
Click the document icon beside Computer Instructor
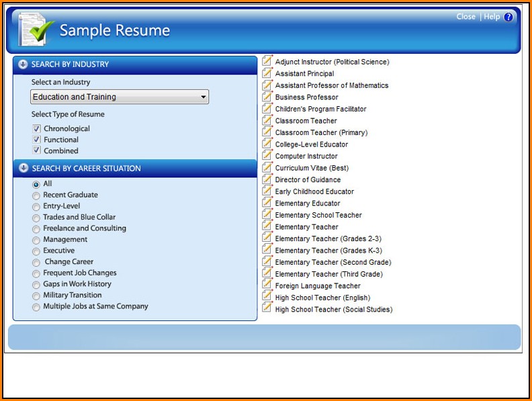pyautogui.click(x=267, y=156)
